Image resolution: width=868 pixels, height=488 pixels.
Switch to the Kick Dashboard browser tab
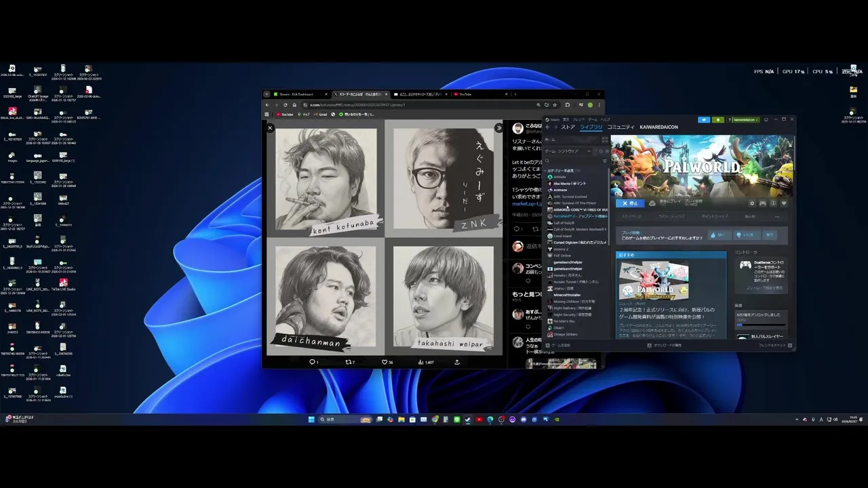(299, 94)
